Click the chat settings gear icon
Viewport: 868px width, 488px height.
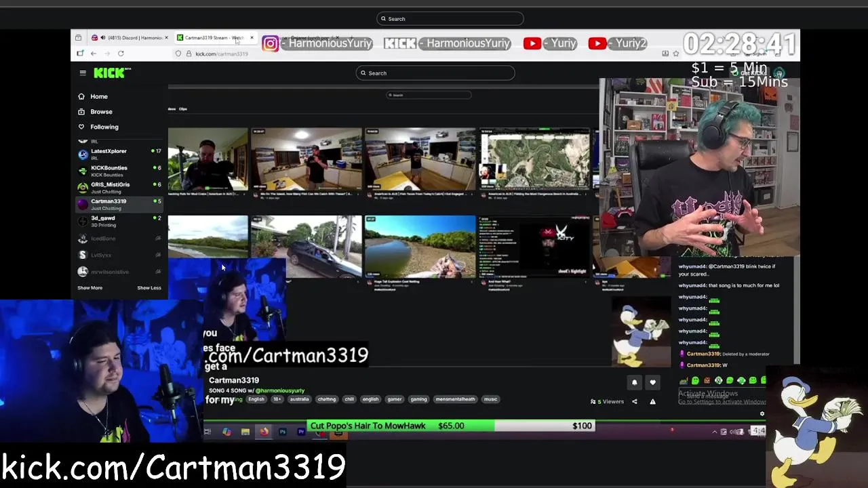pyautogui.click(x=762, y=414)
